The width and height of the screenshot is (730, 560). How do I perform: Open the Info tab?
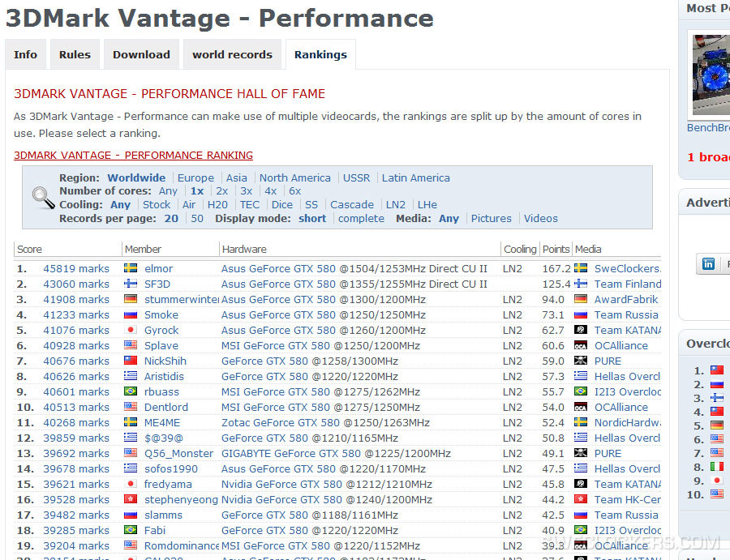click(26, 54)
